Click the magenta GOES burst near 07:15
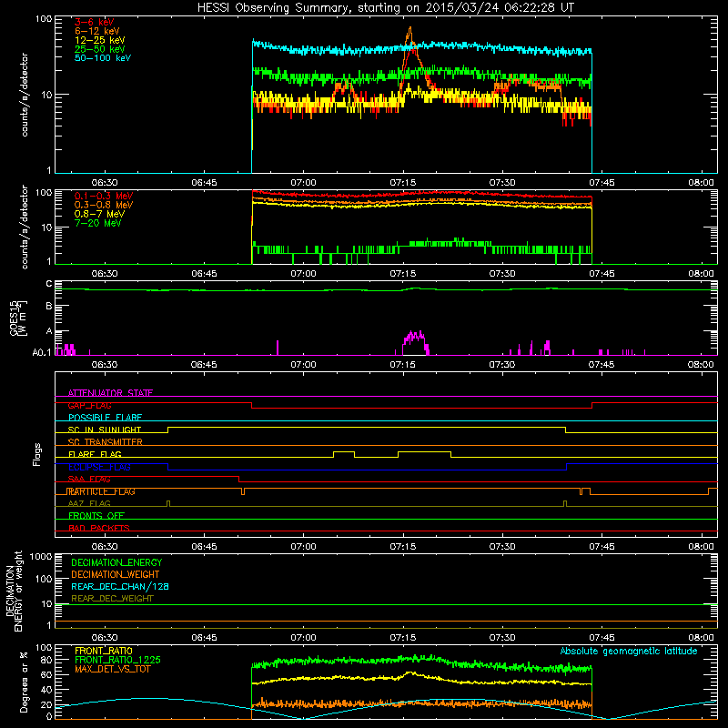 pyautogui.click(x=415, y=341)
